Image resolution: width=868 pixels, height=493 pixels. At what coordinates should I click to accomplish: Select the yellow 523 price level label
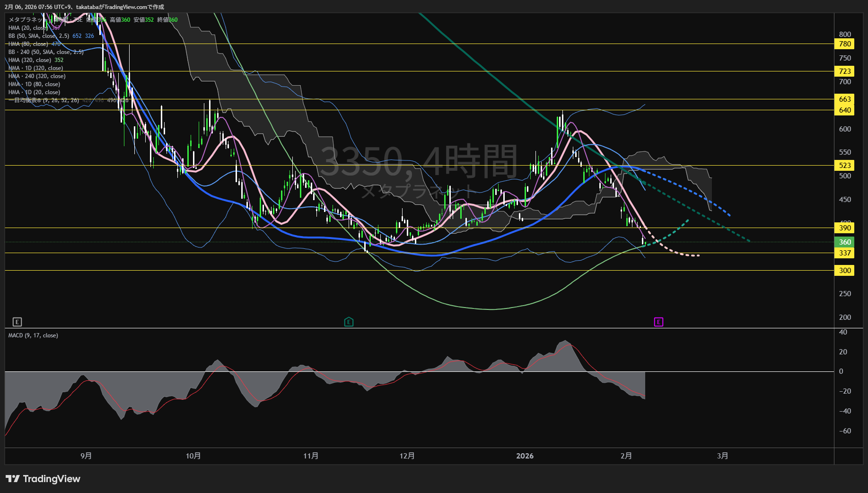[845, 166]
